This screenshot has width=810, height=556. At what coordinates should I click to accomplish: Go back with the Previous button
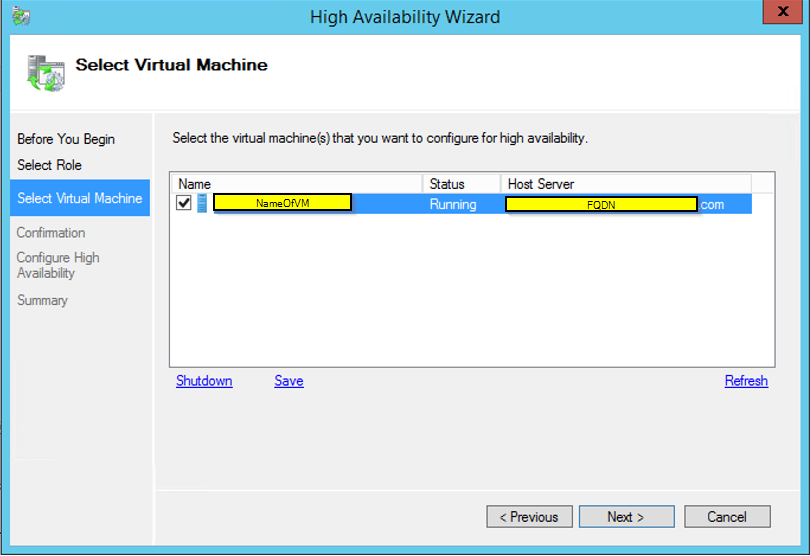530,517
